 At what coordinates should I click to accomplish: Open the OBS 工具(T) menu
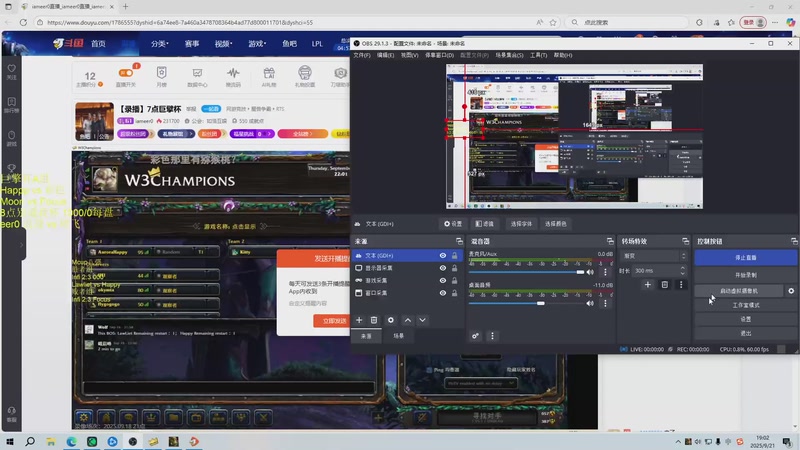[x=538, y=55]
